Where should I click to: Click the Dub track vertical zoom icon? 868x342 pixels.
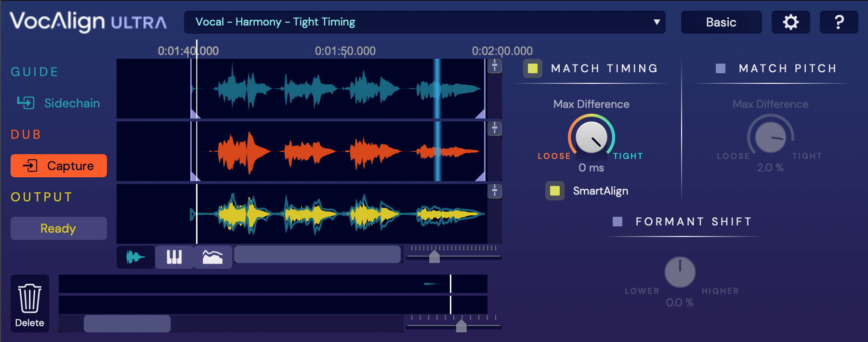click(495, 129)
